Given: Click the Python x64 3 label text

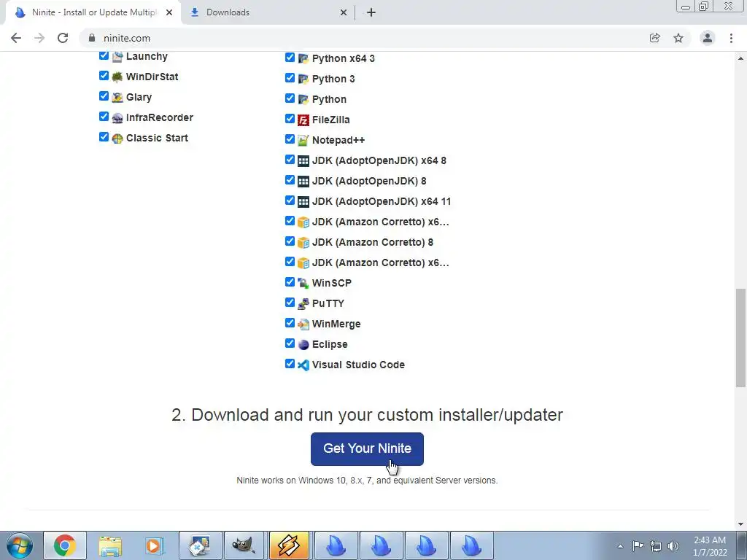Looking at the screenshot, I should [x=344, y=58].
